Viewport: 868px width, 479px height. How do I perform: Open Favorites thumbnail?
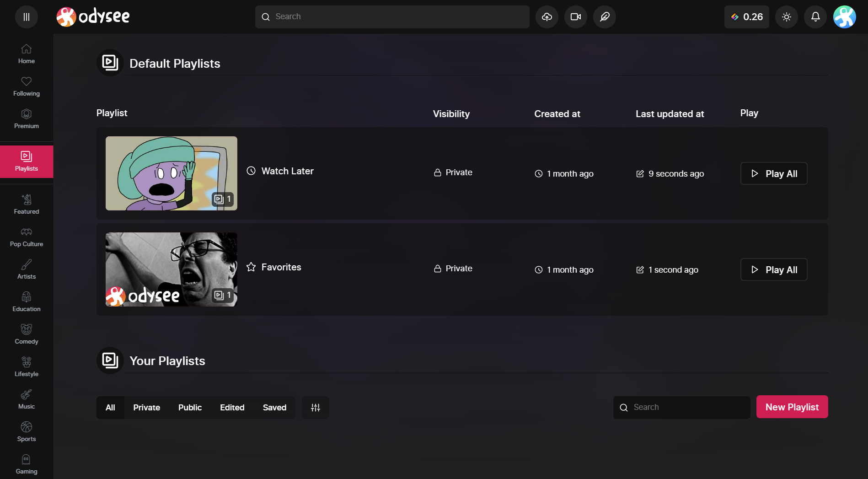[x=171, y=269]
